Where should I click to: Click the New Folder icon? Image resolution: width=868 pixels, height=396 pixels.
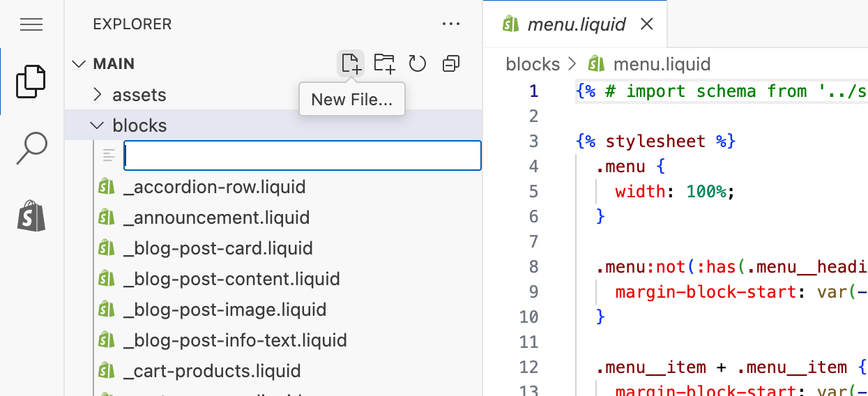click(x=384, y=63)
